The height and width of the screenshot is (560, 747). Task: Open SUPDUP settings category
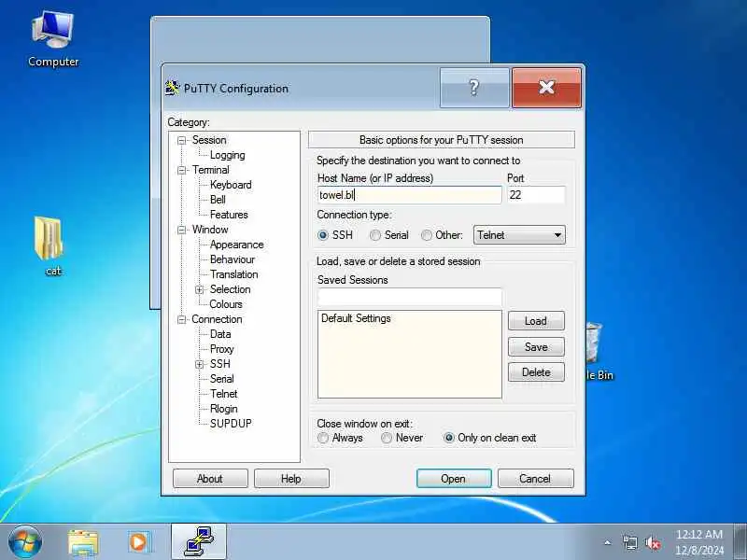(231, 424)
